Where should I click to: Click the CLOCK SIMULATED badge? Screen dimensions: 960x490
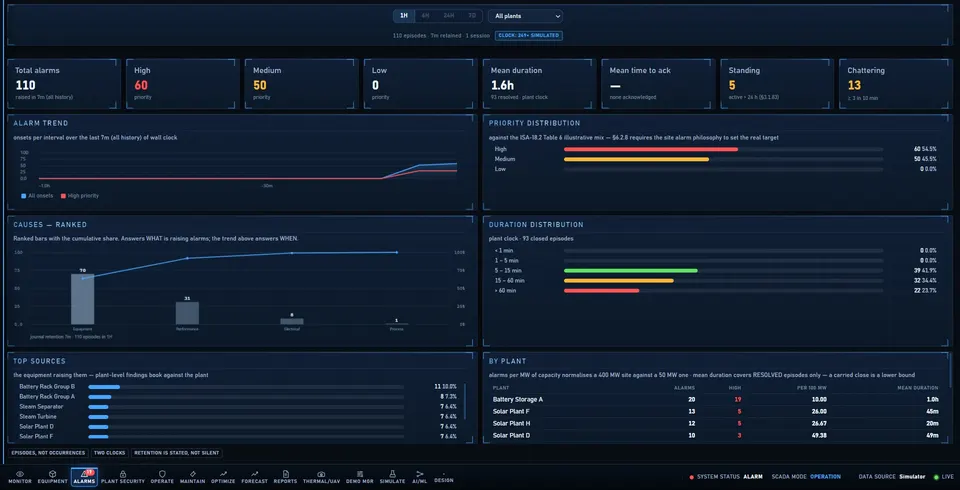coord(528,36)
